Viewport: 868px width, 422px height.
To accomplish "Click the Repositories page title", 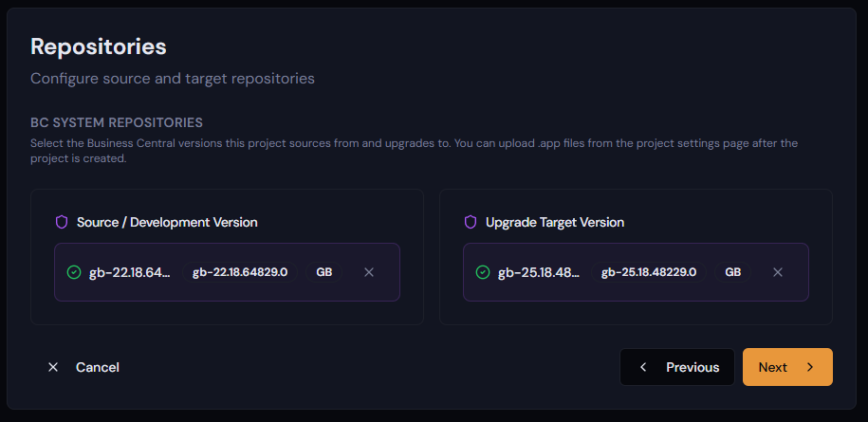I will [99, 46].
